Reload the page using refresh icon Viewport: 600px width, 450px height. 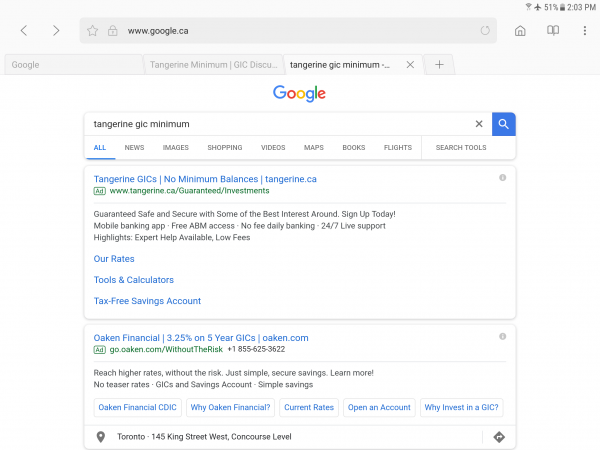coord(485,31)
